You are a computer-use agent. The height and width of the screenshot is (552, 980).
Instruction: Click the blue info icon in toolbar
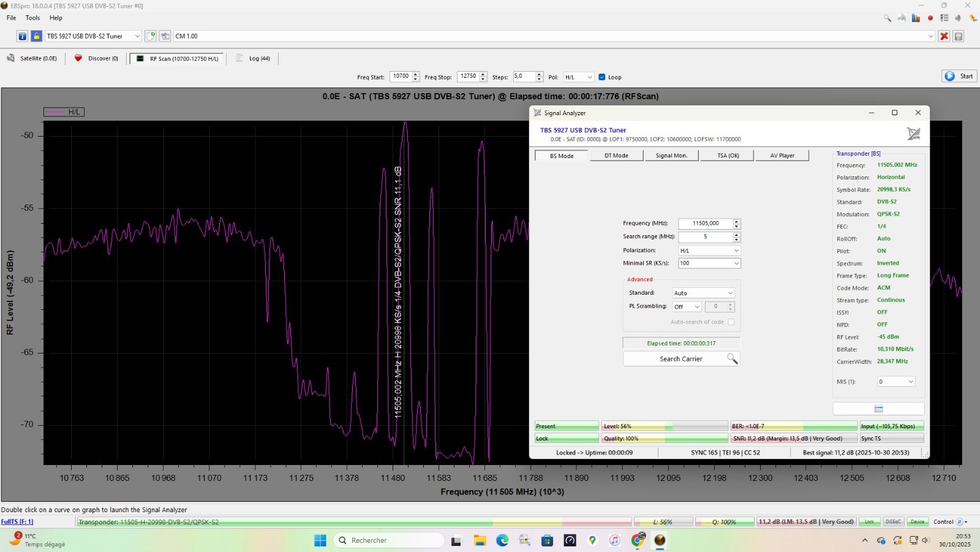pos(22,36)
